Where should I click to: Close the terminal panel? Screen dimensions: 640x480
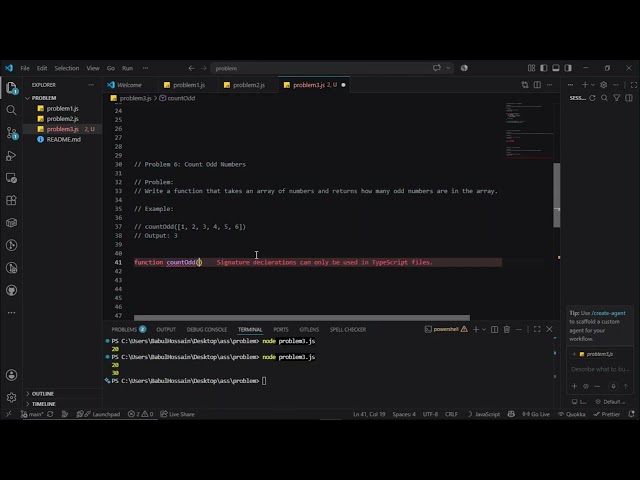point(549,329)
